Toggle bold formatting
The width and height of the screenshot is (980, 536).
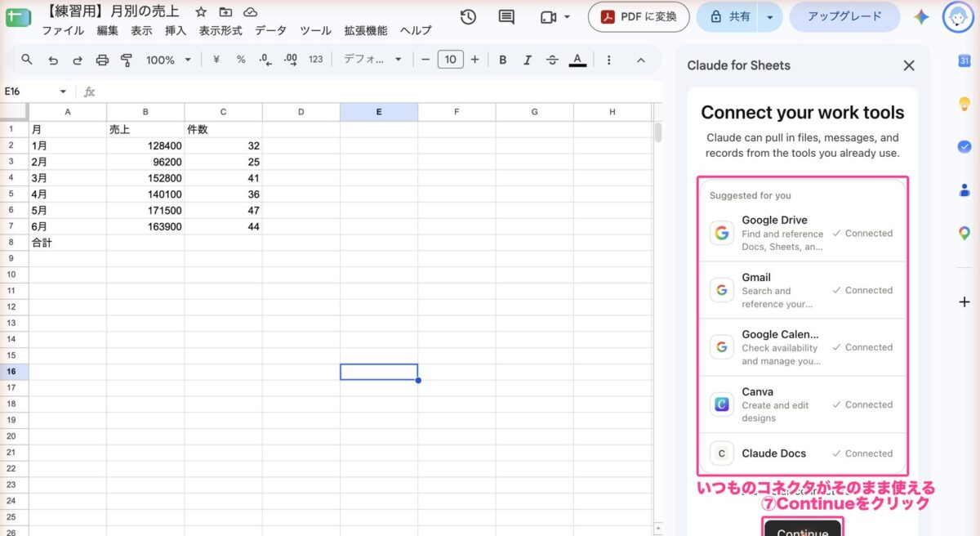pyautogui.click(x=503, y=60)
